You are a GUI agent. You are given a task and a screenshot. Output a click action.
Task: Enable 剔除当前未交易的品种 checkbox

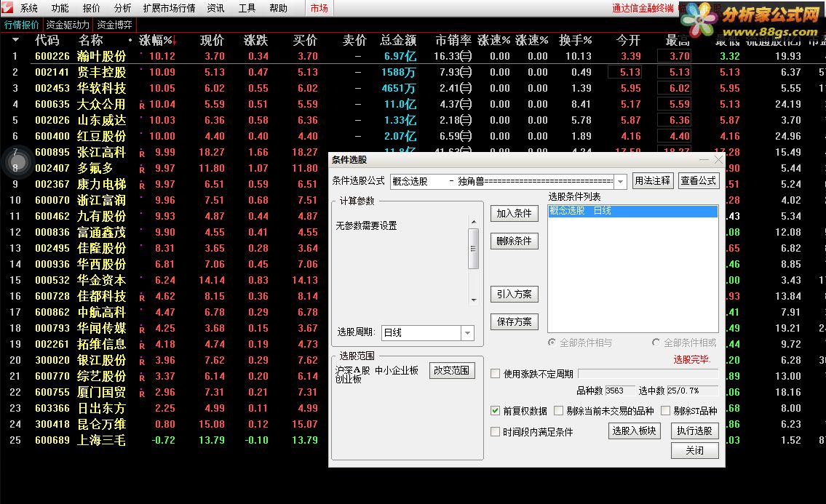click(x=559, y=411)
